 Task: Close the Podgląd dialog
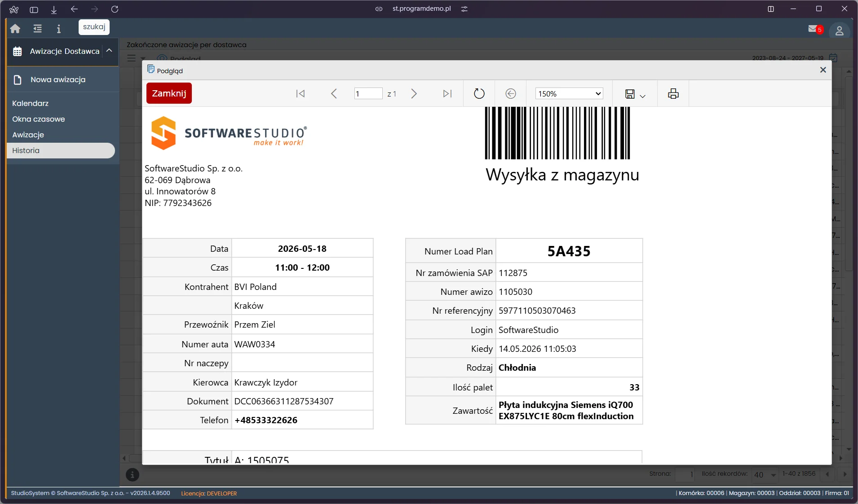823,70
